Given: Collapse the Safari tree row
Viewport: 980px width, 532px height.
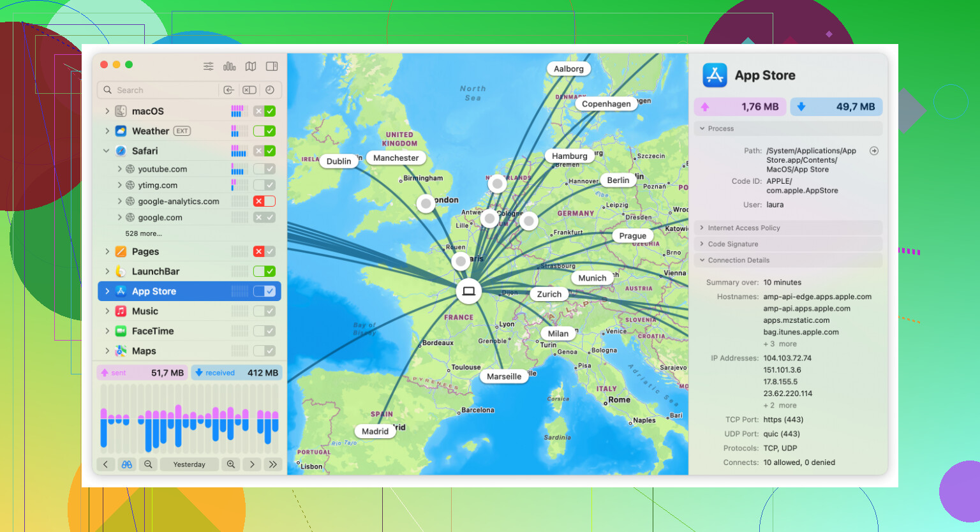Looking at the screenshot, I should point(107,151).
